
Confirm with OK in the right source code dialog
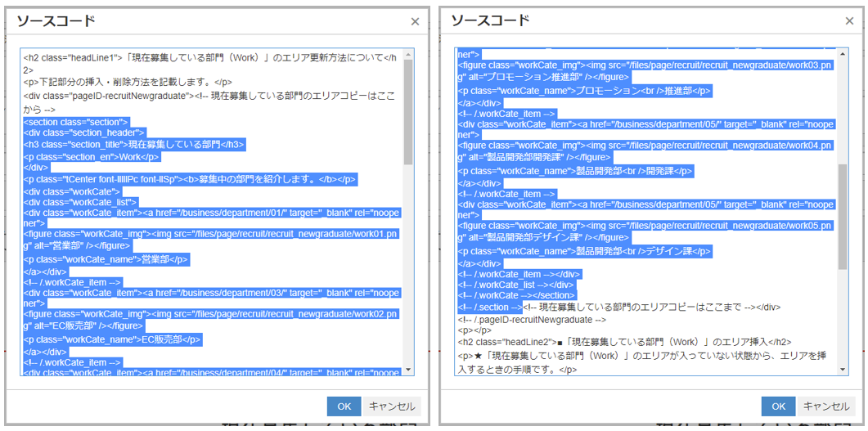pyautogui.click(x=778, y=406)
